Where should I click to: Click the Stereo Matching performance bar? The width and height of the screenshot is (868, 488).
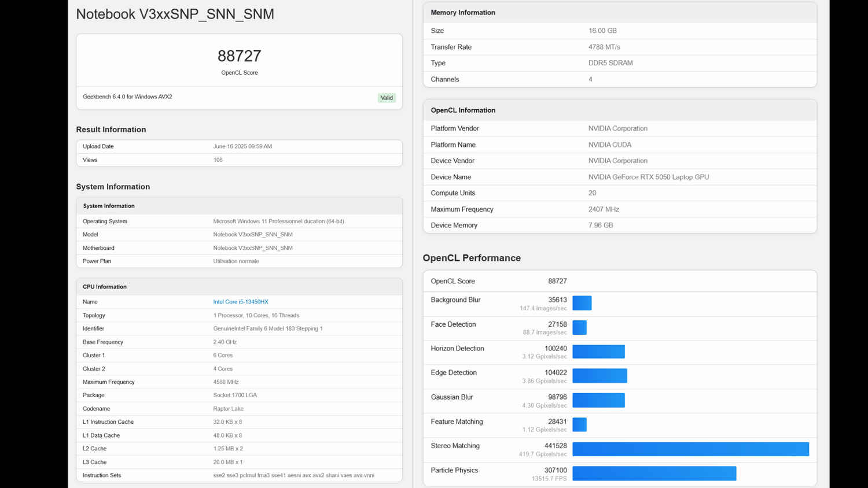point(690,449)
